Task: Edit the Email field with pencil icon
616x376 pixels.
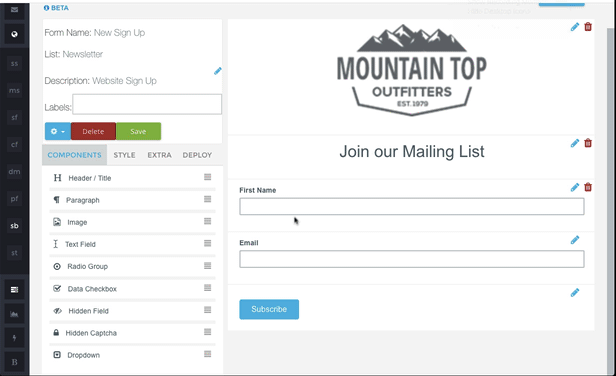Action: point(575,240)
